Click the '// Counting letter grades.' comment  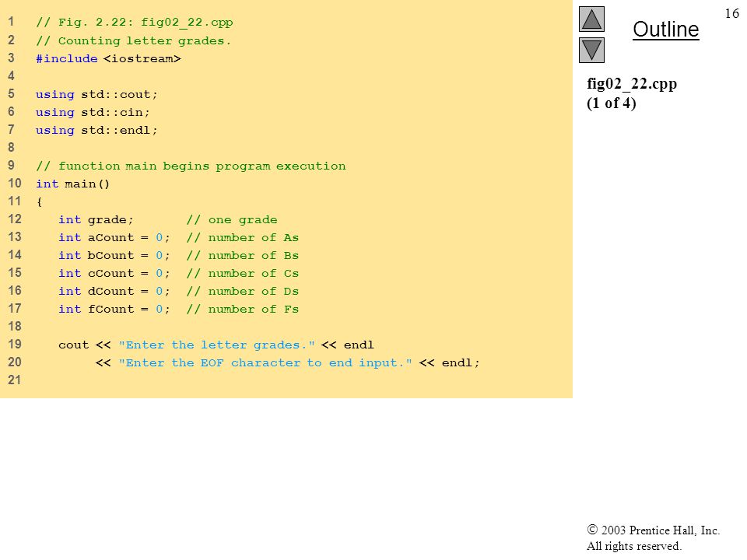pos(133,40)
